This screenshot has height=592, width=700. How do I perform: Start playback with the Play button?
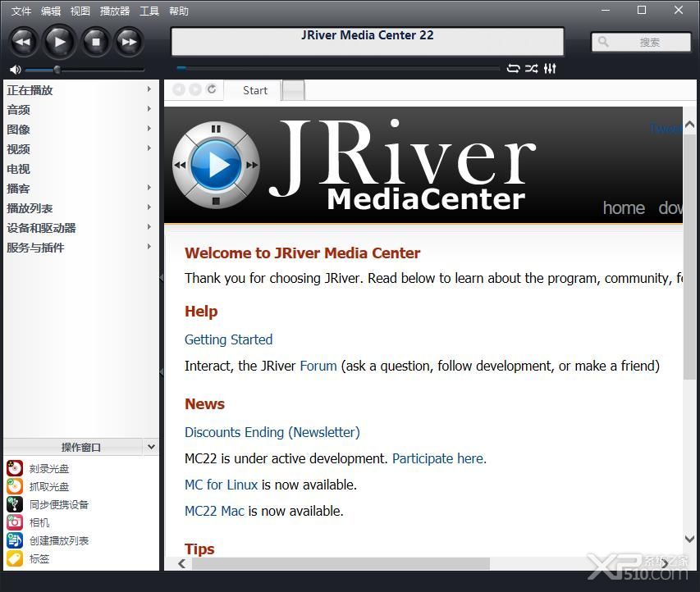click(x=59, y=42)
